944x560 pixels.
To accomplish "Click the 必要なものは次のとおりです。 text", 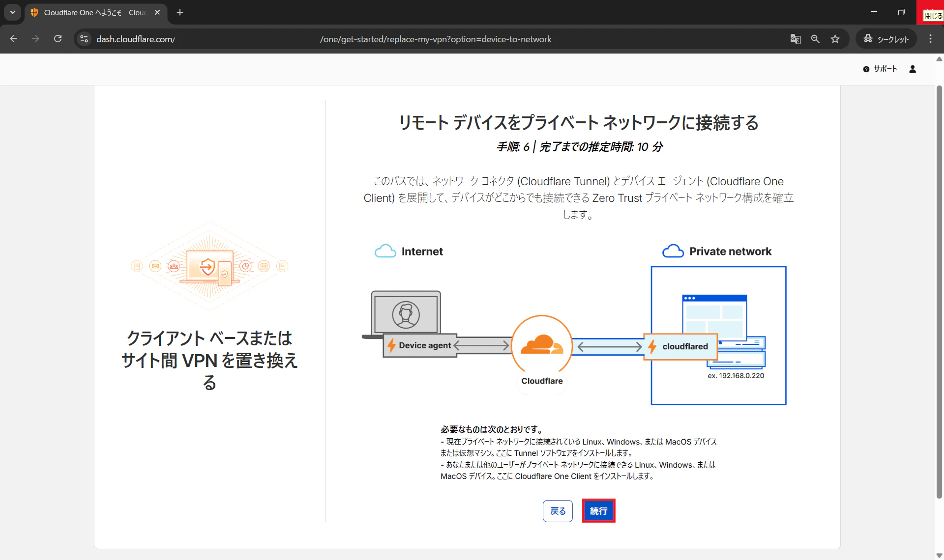I will (x=492, y=429).
